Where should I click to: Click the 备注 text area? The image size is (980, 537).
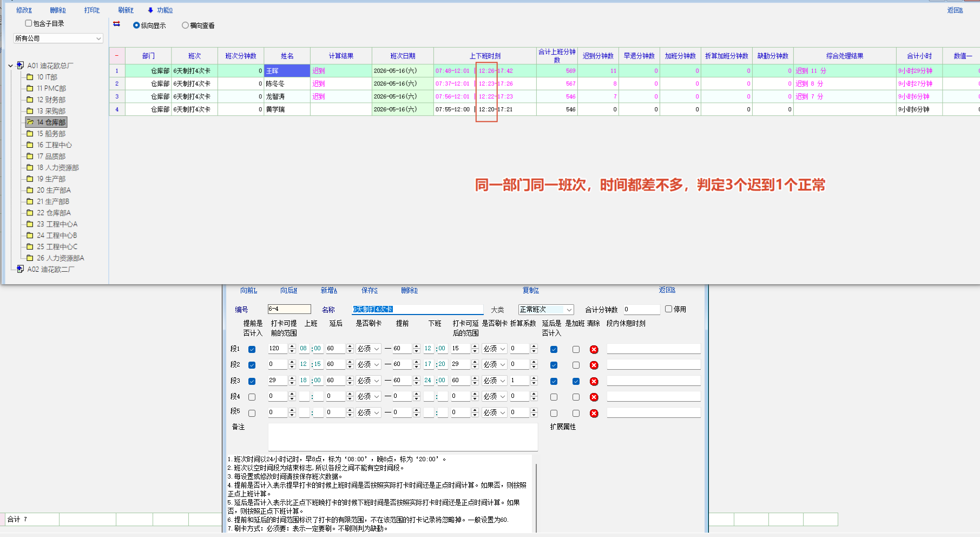[403, 437]
